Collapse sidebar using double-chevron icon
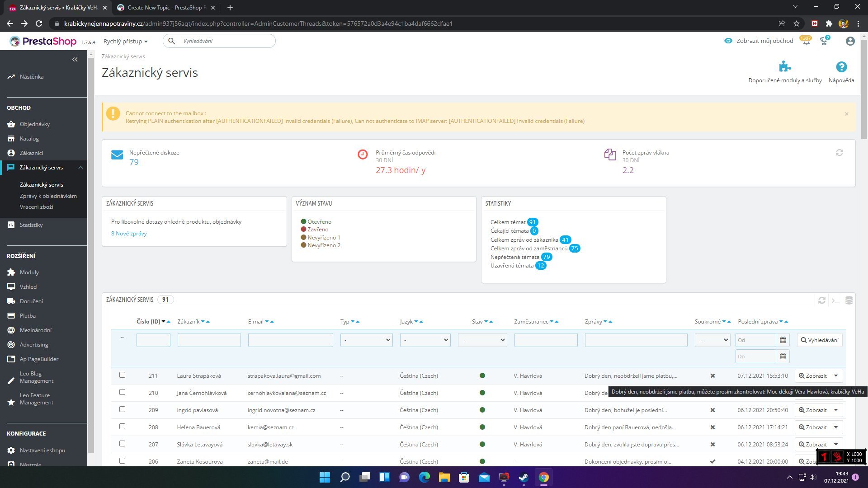Image resolution: width=868 pixels, height=488 pixels. (x=75, y=59)
